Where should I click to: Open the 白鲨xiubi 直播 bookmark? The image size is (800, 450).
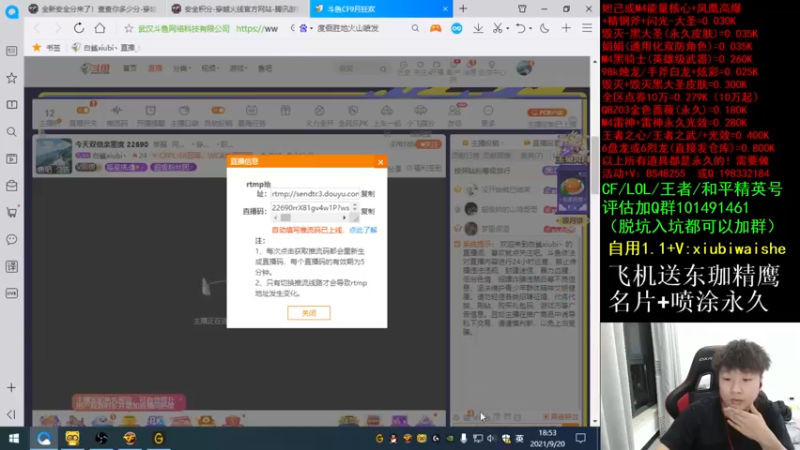[105, 47]
